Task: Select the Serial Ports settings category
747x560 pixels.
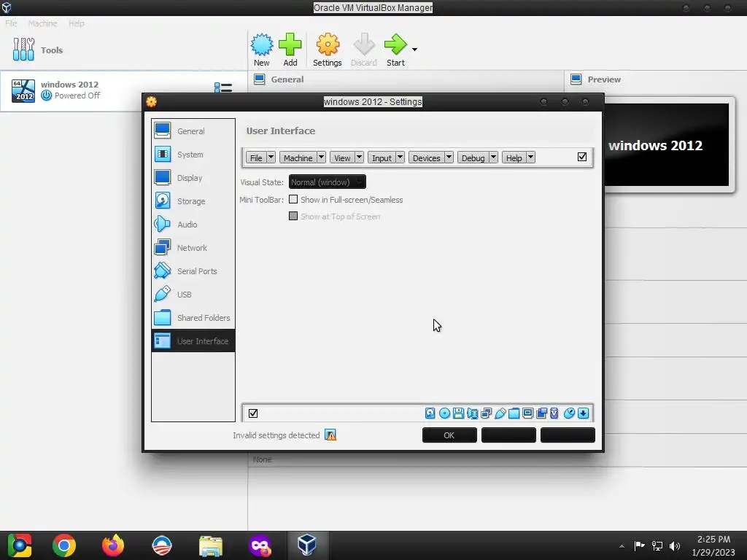Action: [193, 271]
